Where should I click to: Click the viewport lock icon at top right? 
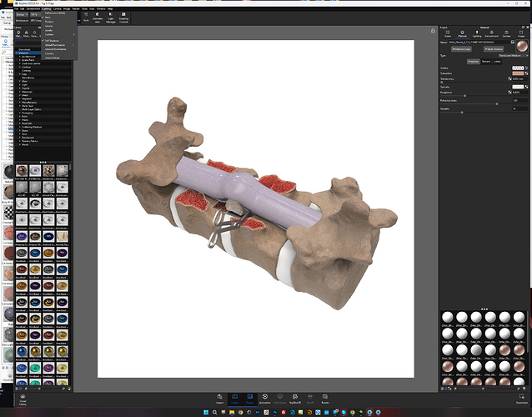point(433,31)
